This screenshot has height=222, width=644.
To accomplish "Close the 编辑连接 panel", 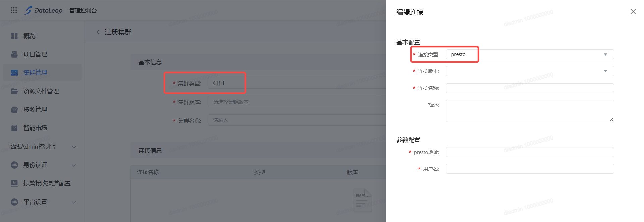I will point(633,12).
